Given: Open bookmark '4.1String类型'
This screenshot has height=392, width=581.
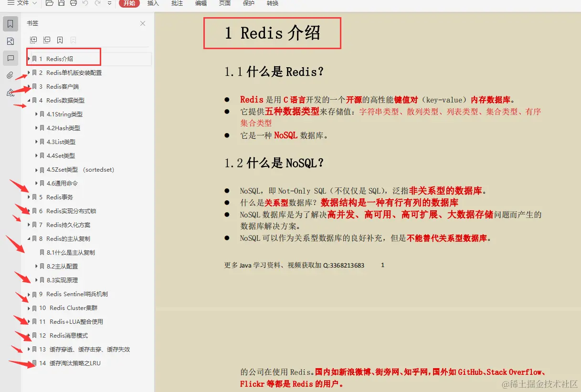Looking at the screenshot, I should 64,114.
